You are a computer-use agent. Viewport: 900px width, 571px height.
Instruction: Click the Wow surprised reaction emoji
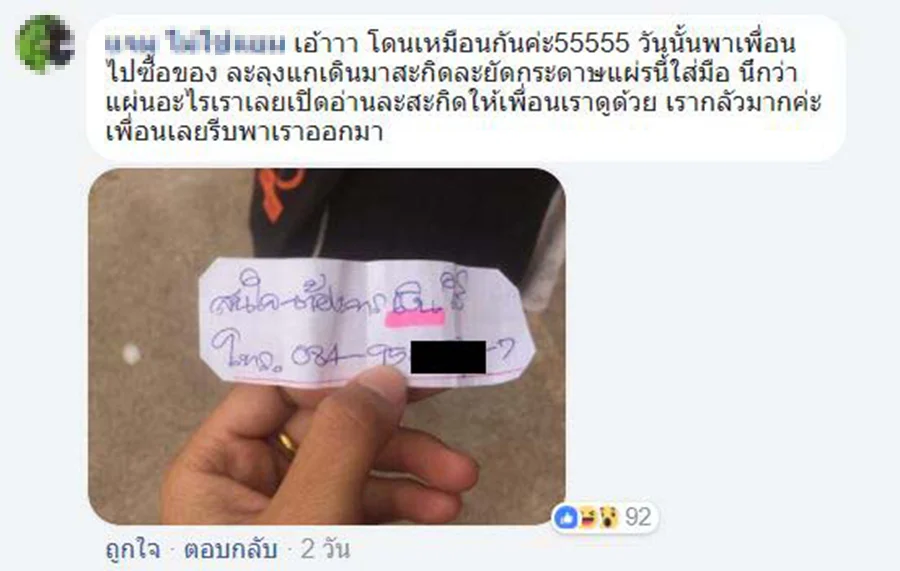click(x=607, y=518)
